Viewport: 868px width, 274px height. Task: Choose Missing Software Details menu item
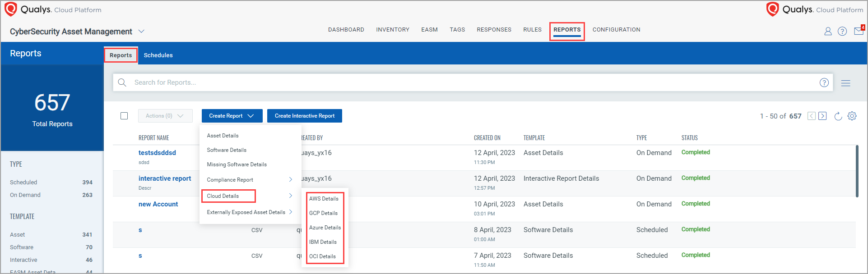(x=237, y=164)
